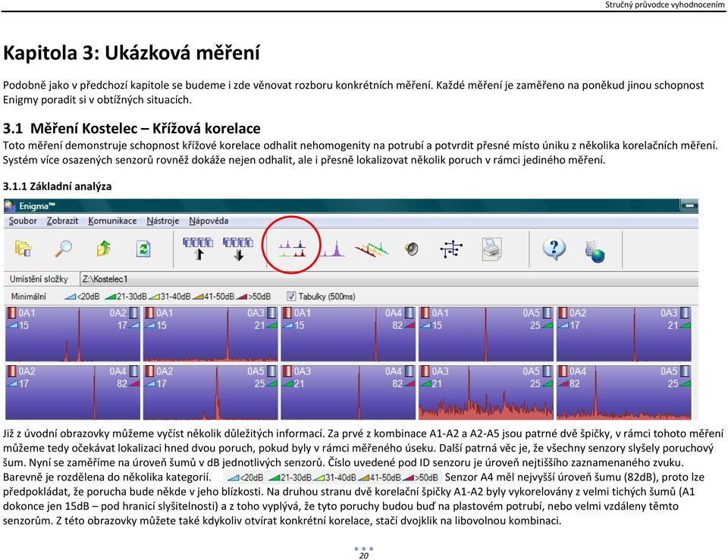Open the noisy 0A3–0A5 correlation graph

485,392
